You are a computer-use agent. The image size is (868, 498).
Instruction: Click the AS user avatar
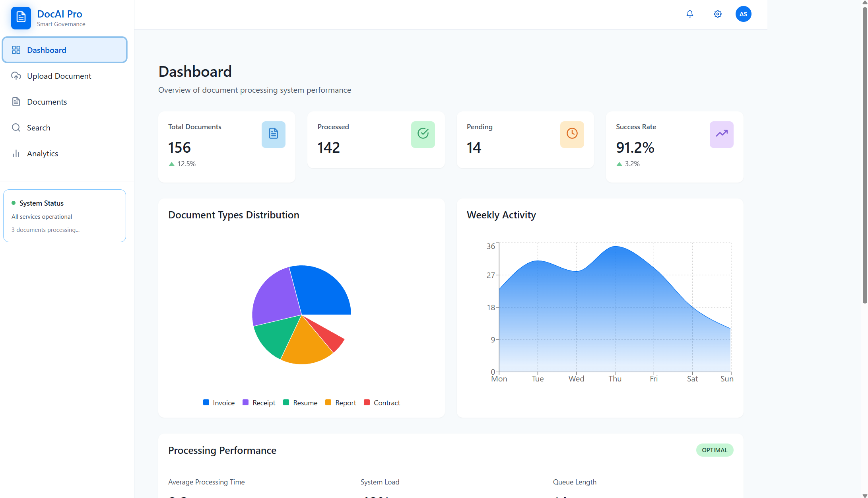click(743, 14)
